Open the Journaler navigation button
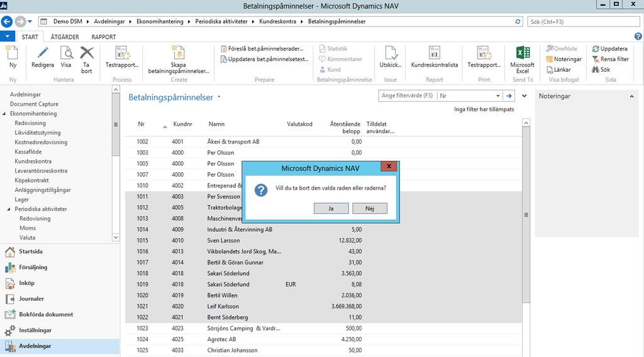Image resolution: width=644 pixels, height=357 pixels. click(60, 299)
